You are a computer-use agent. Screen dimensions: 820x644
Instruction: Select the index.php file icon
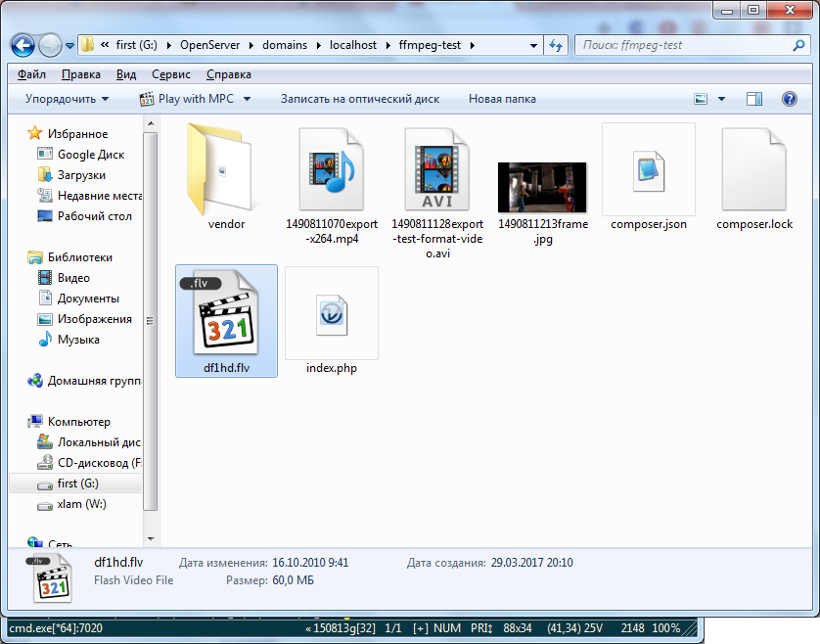pos(331,313)
